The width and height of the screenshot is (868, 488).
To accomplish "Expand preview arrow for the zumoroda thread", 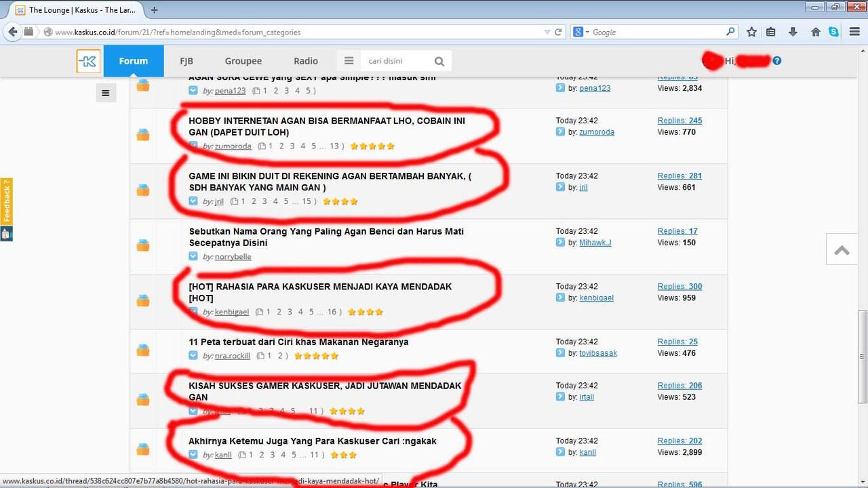I will (193, 146).
